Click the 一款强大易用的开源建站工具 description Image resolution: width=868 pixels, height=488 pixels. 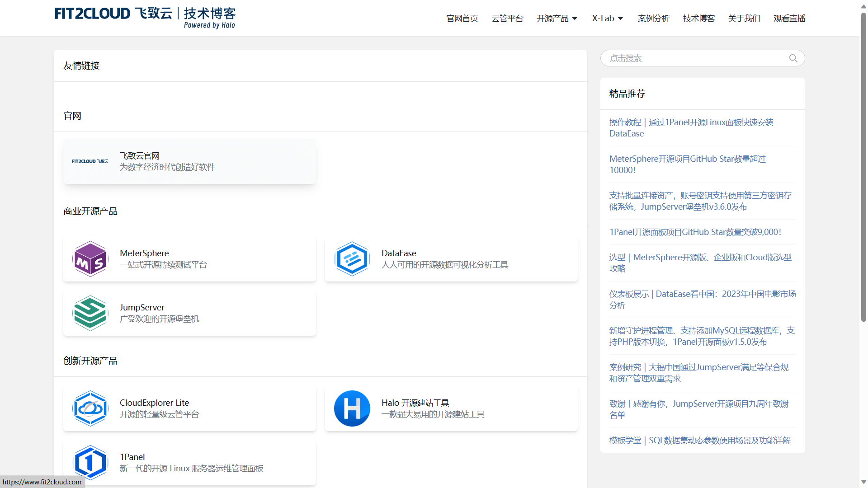[x=433, y=414]
